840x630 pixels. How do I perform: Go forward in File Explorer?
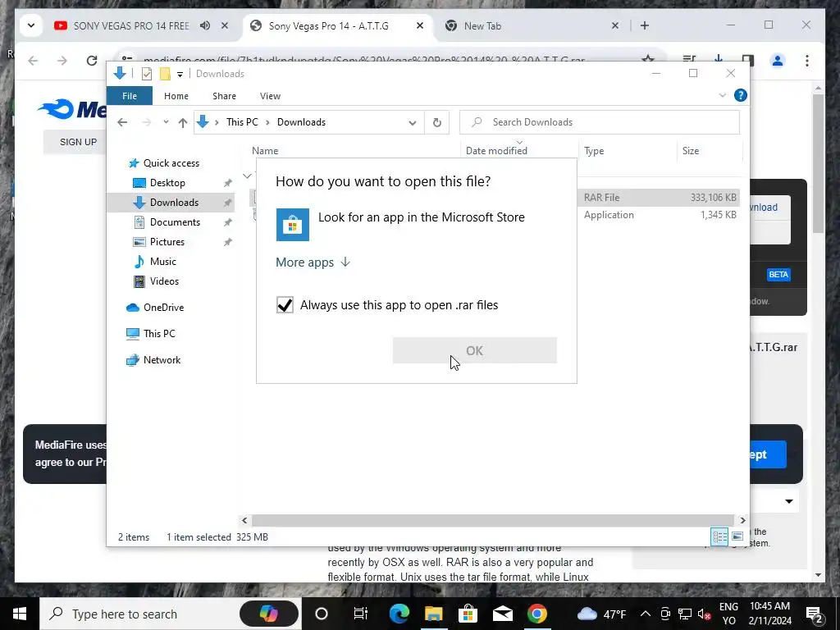(146, 122)
